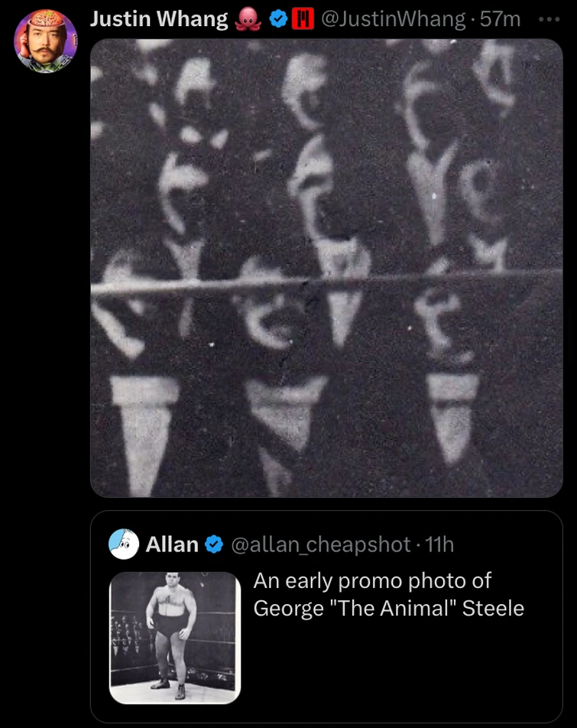Click the 11h timestamp on quoted post

[439, 544]
